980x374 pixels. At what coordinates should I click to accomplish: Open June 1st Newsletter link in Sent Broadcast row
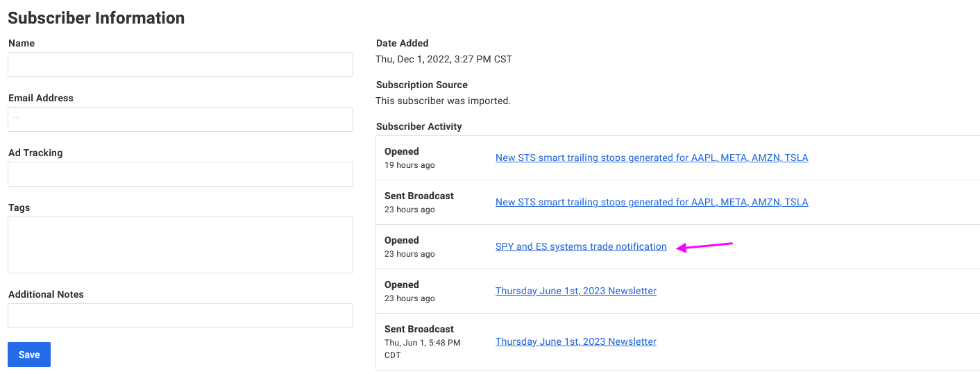pyautogui.click(x=576, y=341)
